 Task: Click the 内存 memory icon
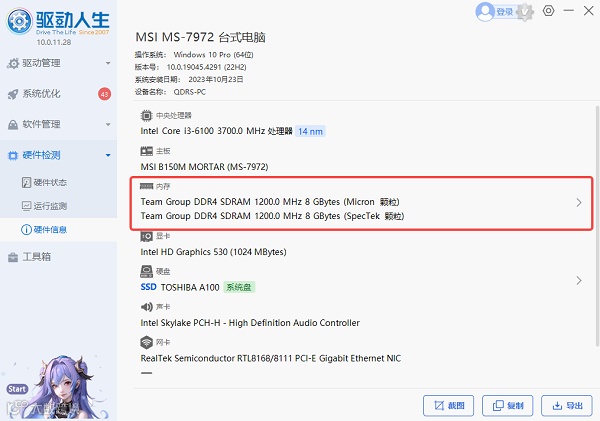(146, 186)
